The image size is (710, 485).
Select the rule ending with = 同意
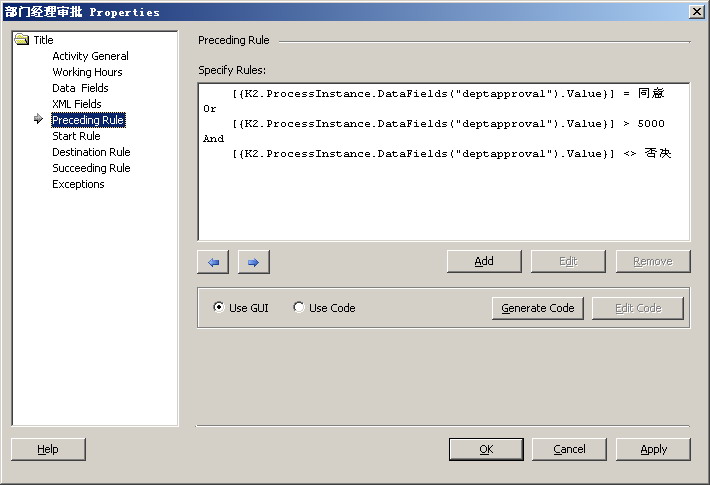(x=448, y=94)
